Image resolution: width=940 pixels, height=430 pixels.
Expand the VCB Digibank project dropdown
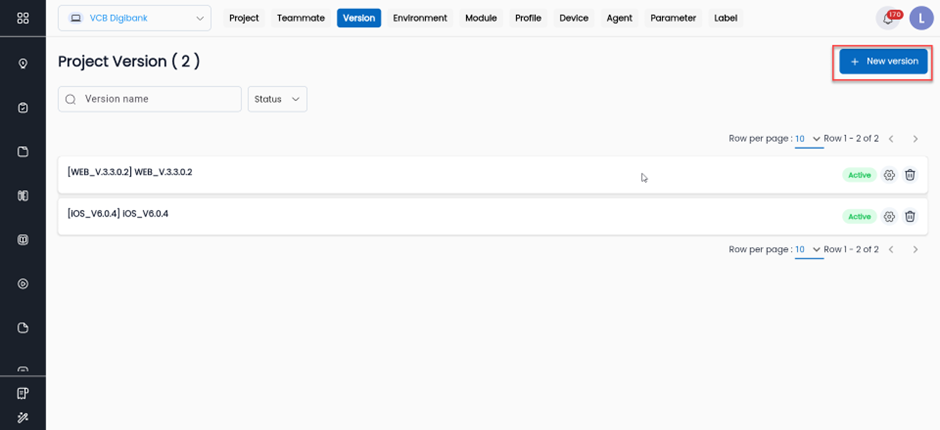(x=134, y=18)
